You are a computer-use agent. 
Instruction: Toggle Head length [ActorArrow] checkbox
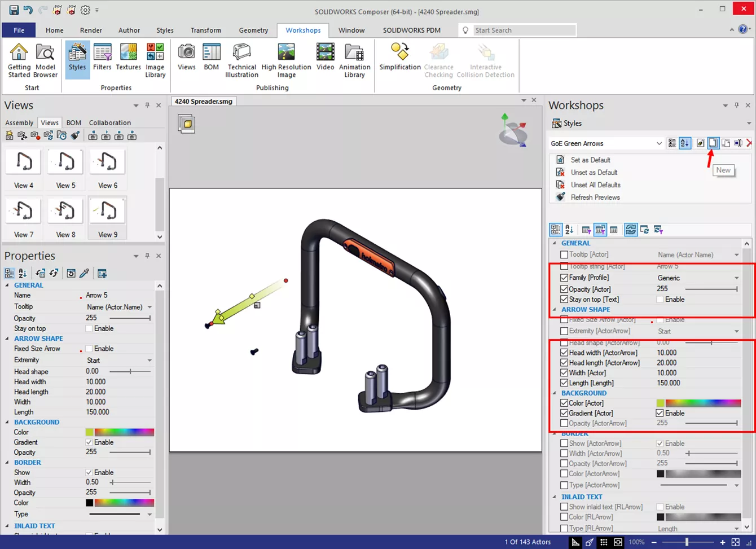pos(564,363)
